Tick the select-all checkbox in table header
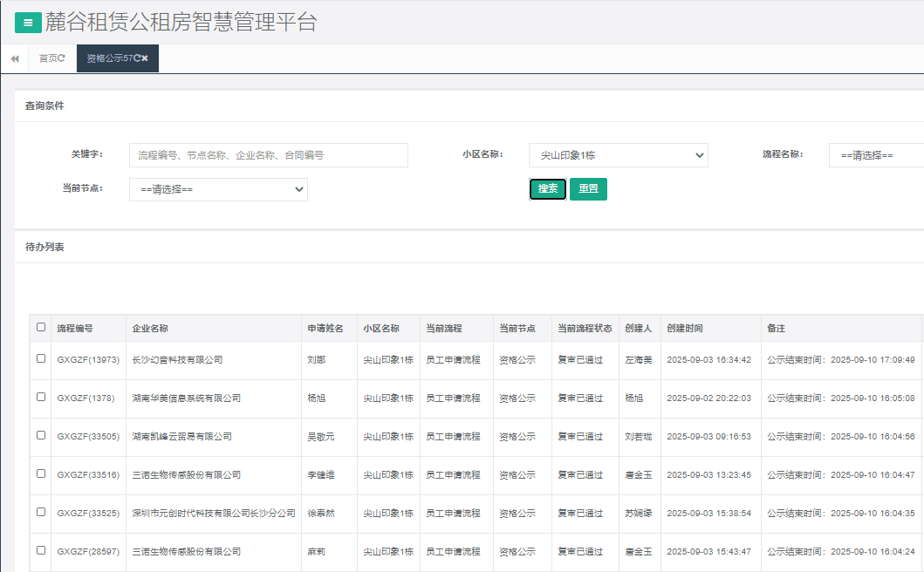 [x=41, y=328]
